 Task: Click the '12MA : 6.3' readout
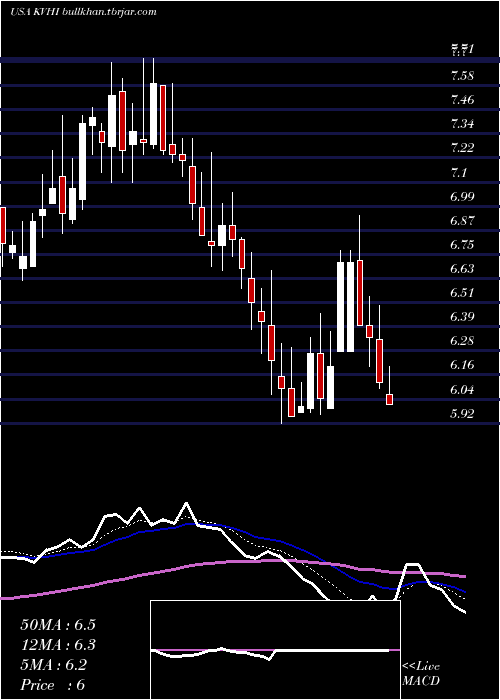(x=58, y=645)
